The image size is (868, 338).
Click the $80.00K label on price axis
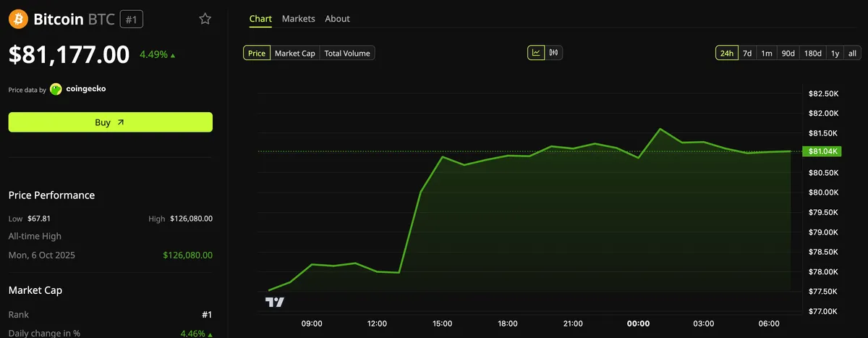tap(823, 193)
